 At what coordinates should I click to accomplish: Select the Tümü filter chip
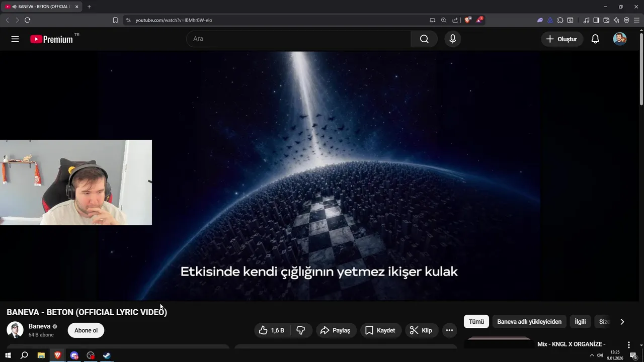[x=476, y=322]
